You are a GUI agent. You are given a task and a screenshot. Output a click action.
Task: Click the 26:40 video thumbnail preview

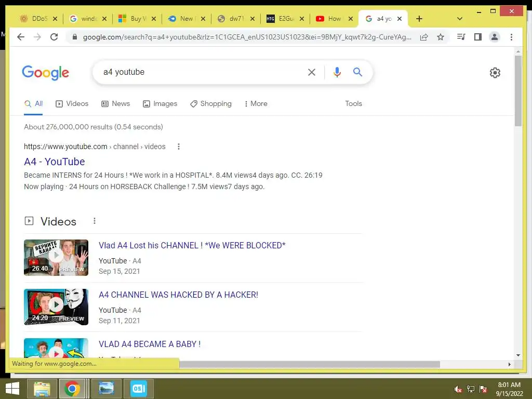coord(56,258)
